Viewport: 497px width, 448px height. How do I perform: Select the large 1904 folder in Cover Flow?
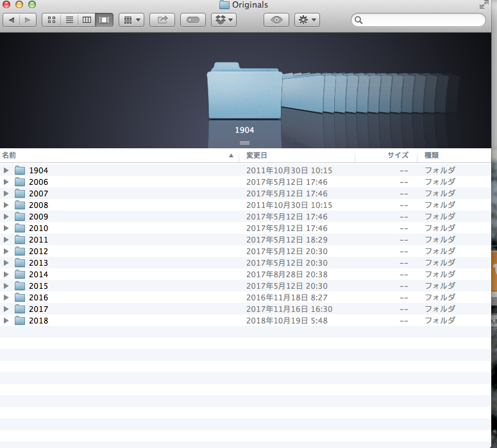click(244, 90)
